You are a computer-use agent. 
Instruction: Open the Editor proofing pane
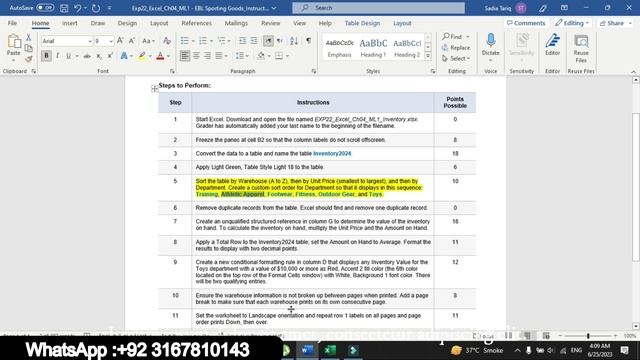(x=552, y=44)
